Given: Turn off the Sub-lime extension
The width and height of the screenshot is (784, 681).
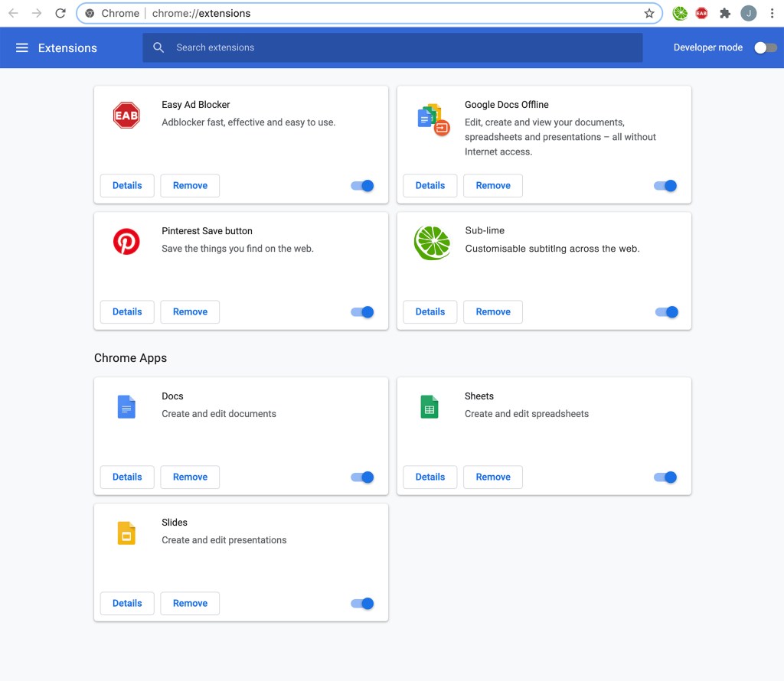Looking at the screenshot, I should tap(666, 312).
